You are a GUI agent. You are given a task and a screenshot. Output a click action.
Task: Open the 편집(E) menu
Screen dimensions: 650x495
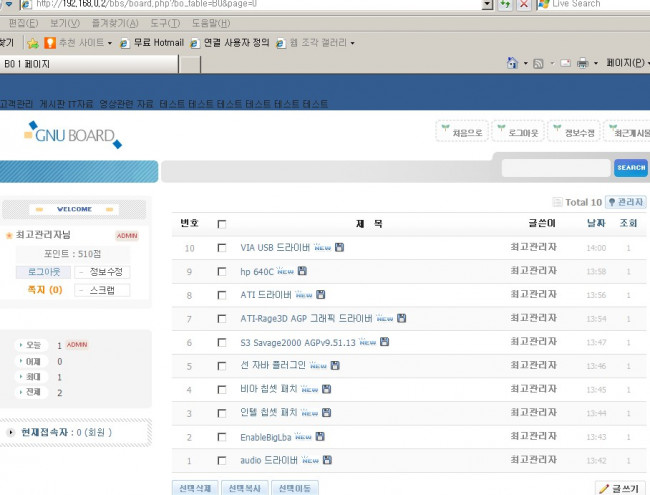[x=23, y=23]
